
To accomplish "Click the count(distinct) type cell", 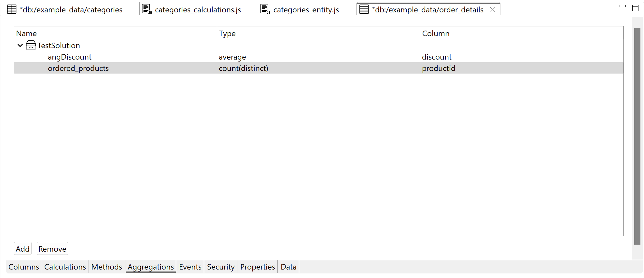I will [244, 68].
